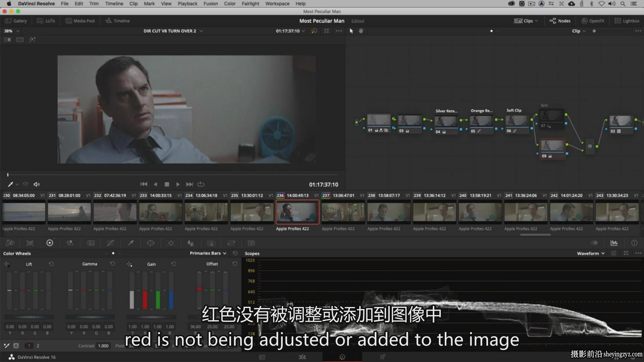The width and height of the screenshot is (644, 362).
Task: Toggle the Timeline panel
Action: pos(117,21)
